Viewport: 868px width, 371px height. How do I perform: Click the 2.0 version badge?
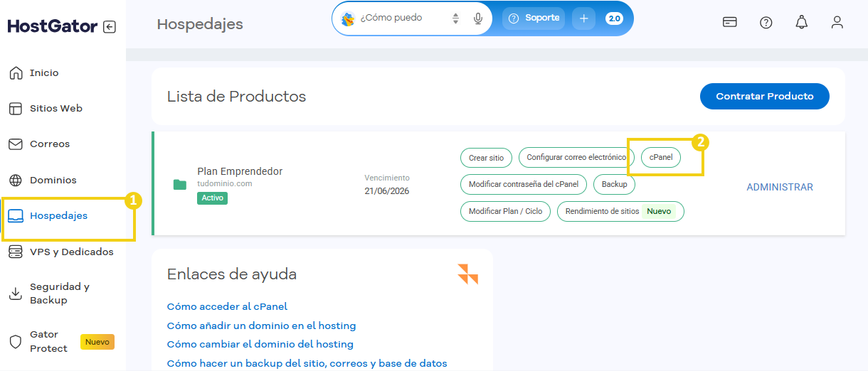click(614, 18)
